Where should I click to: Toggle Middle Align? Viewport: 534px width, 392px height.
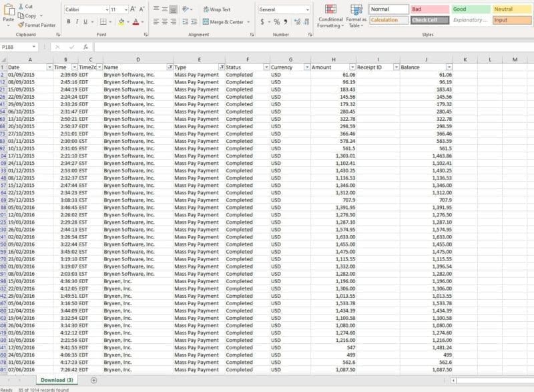[x=164, y=9]
